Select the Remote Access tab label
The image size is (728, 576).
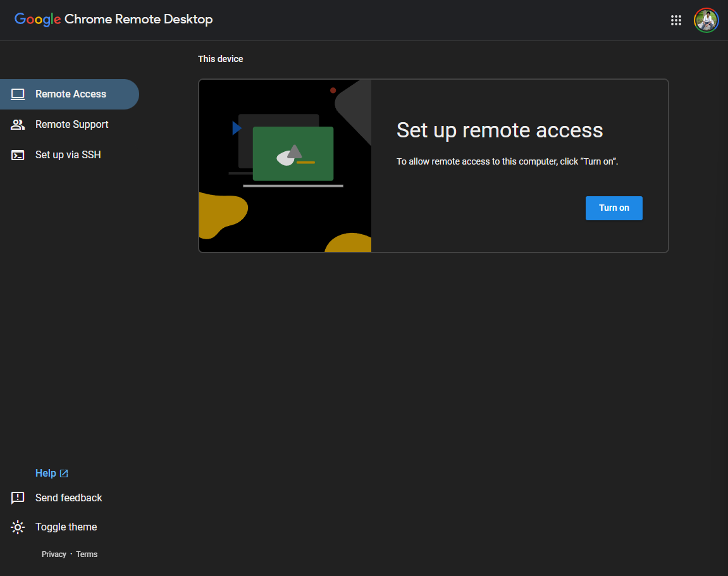(x=71, y=94)
